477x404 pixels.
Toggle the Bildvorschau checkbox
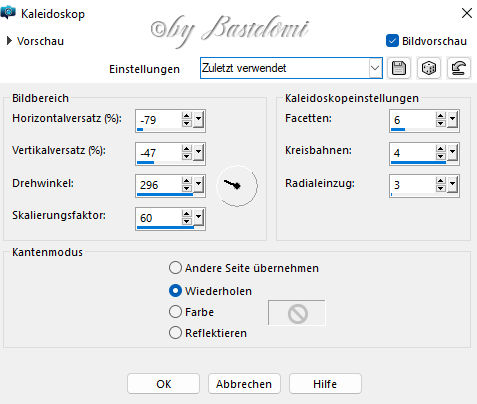point(392,41)
